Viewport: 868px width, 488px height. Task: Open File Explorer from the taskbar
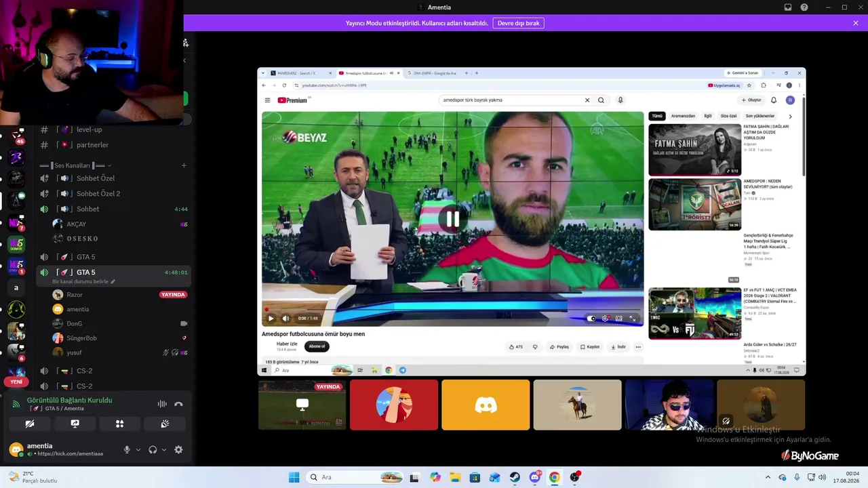coord(455,477)
